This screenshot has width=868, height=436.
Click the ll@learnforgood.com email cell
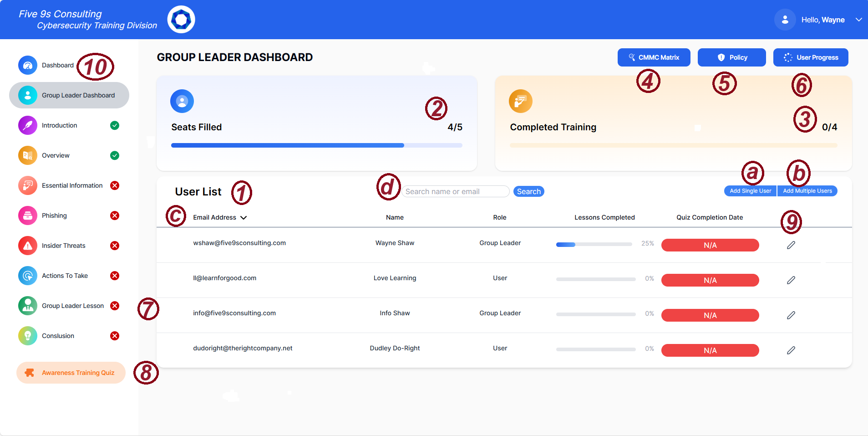225,278
